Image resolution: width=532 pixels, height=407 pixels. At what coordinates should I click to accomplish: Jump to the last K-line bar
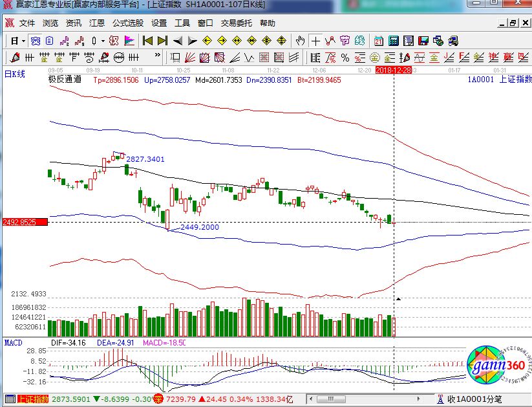[x=162, y=40]
